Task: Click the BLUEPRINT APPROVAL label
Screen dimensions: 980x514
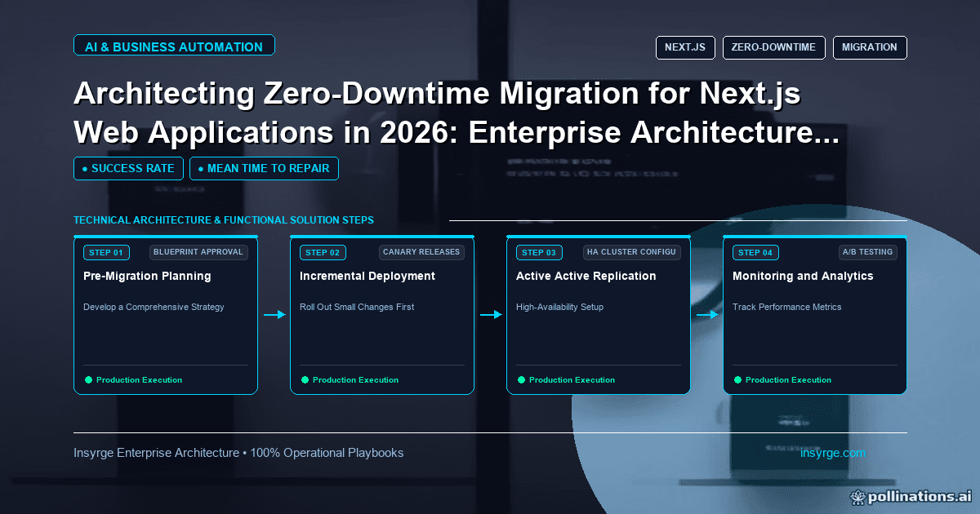Action: pyautogui.click(x=198, y=252)
